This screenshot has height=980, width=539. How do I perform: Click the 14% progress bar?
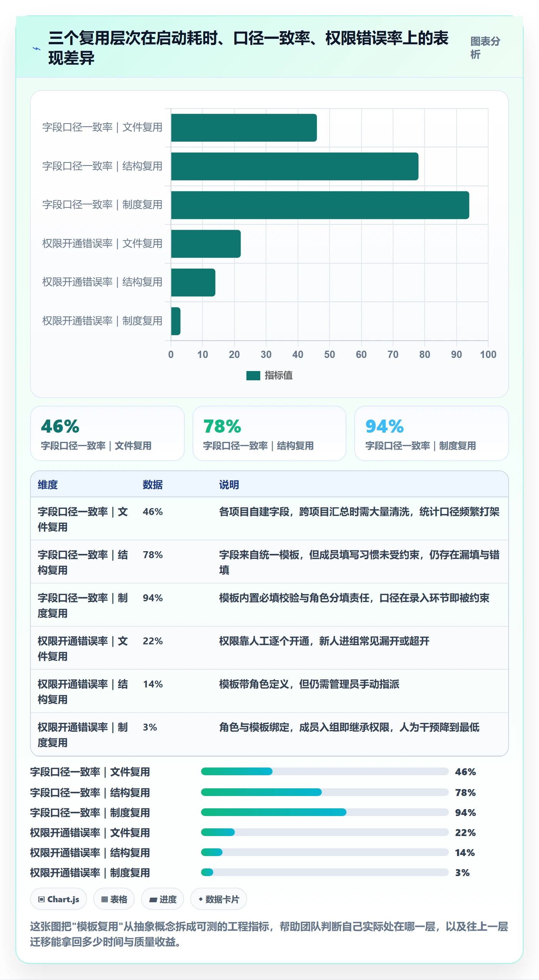tap(325, 852)
